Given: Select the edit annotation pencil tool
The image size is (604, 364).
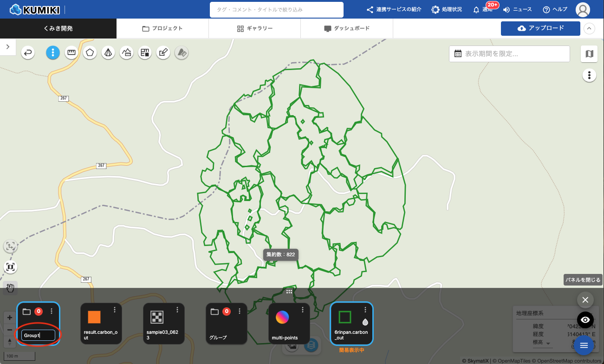Looking at the screenshot, I should (x=163, y=53).
